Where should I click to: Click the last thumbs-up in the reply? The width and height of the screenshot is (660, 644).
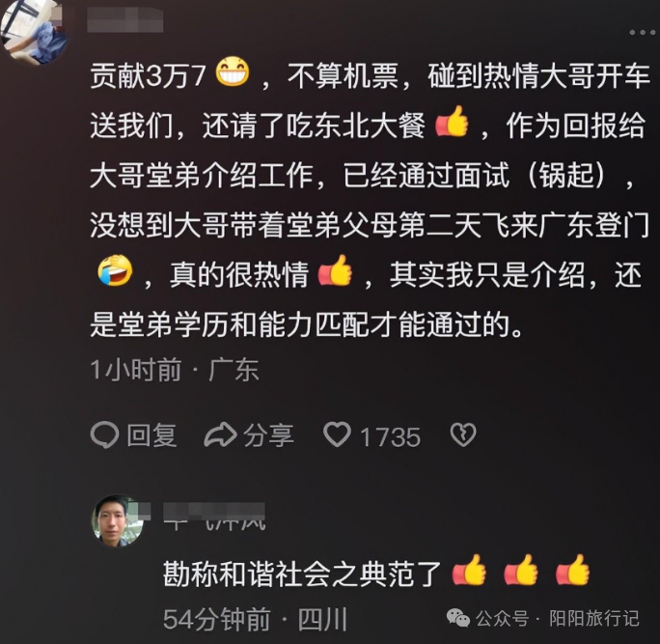coord(573,570)
